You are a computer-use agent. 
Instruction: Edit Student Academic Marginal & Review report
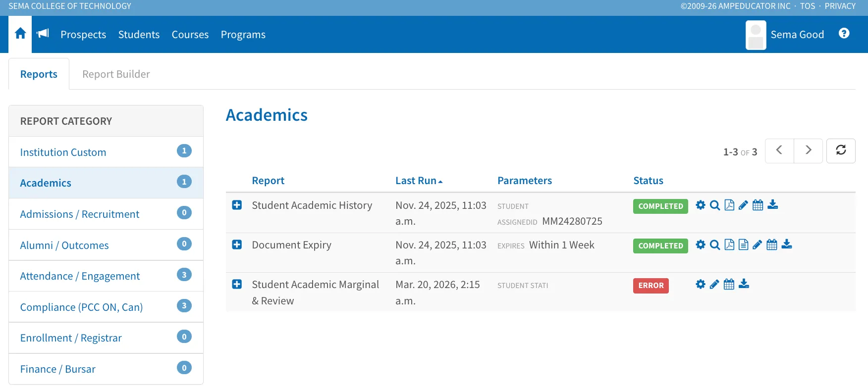coord(714,284)
